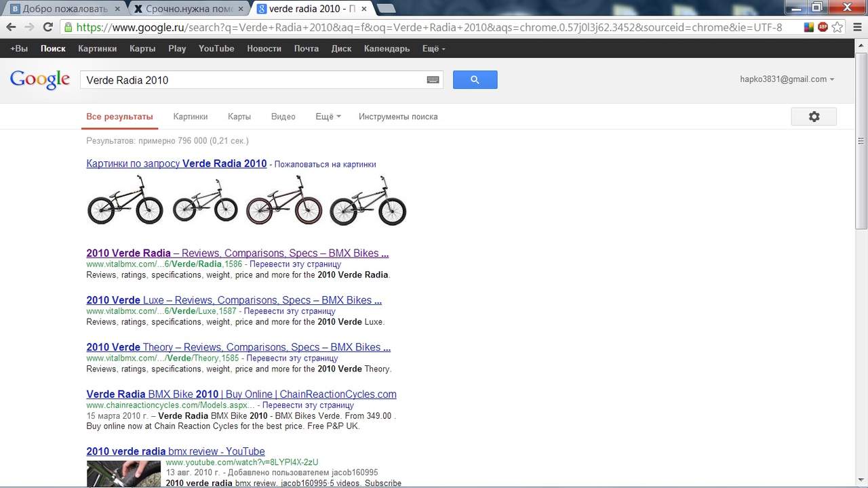Open the on-screen keyboard icon
The image size is (868, 488).
(433, 80)
